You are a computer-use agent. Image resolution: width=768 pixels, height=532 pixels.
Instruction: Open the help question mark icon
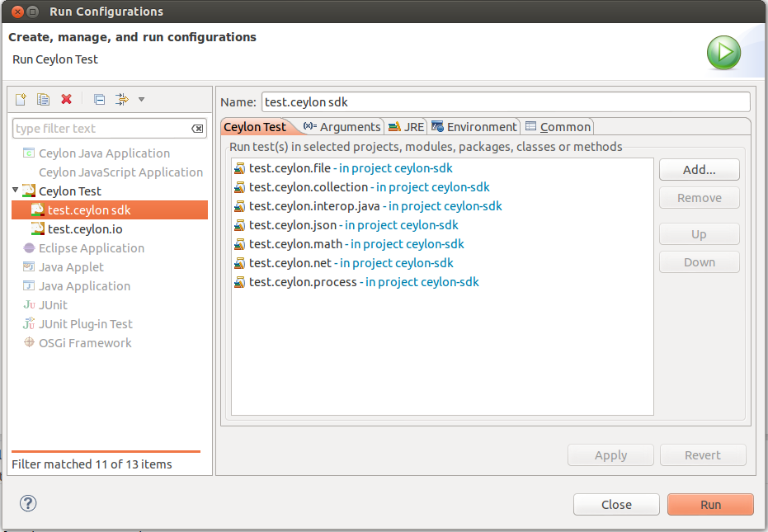tap(28, 503)
